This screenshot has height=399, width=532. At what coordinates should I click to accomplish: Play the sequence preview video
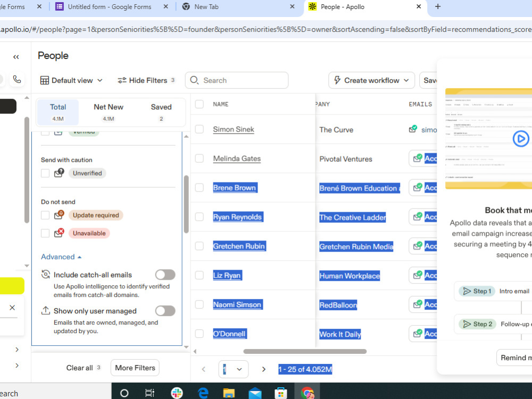point(521,139)
